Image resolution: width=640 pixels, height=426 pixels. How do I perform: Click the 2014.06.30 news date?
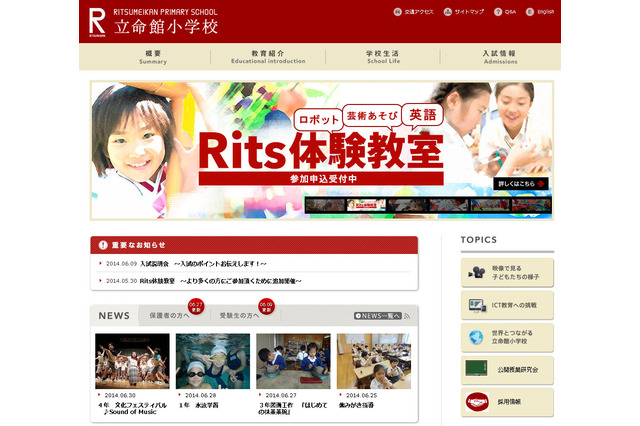120,395
